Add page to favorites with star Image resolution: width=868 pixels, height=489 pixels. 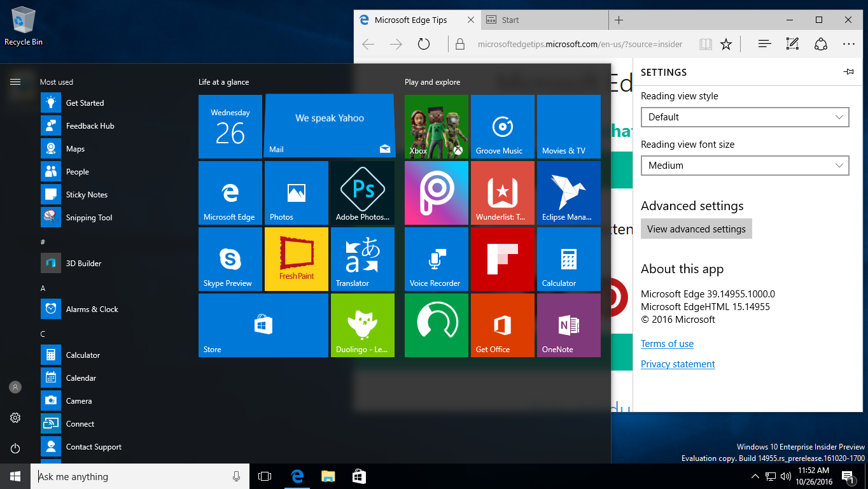pos(726,44)
